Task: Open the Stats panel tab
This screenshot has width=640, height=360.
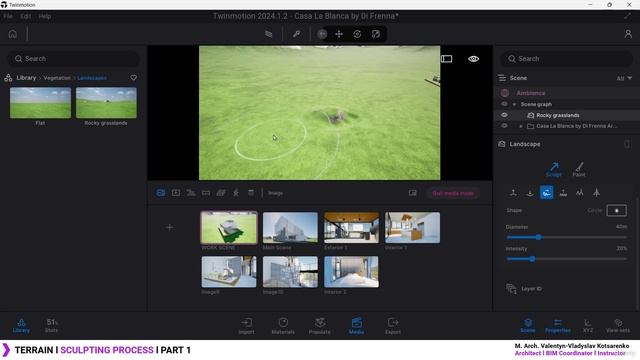Action: (x=51, y=326)
